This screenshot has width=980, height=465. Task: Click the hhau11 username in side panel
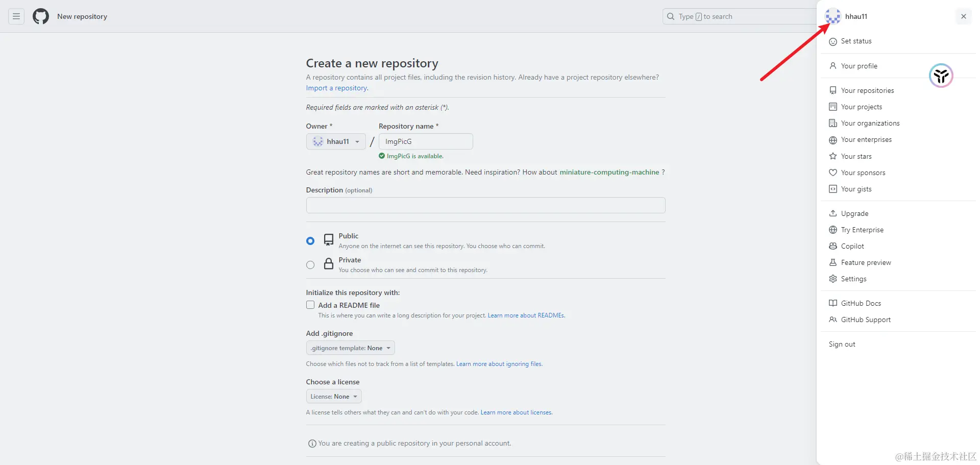856,16
